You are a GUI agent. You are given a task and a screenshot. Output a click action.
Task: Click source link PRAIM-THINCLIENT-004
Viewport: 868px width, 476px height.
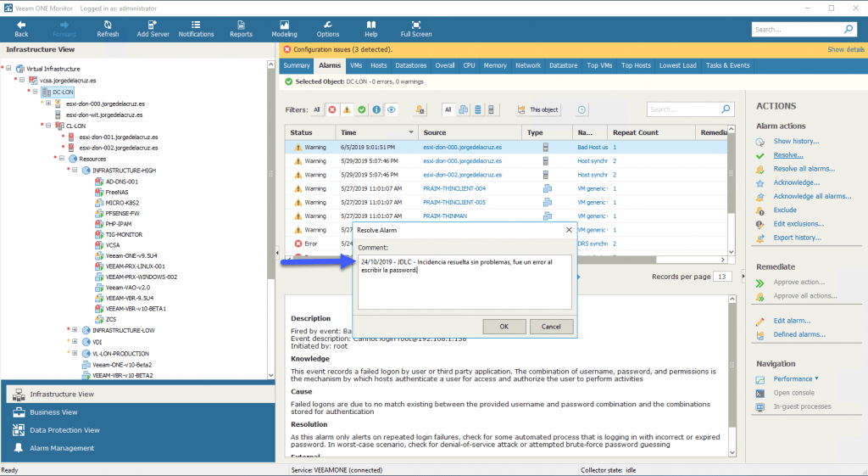click(x=454, y=188)
